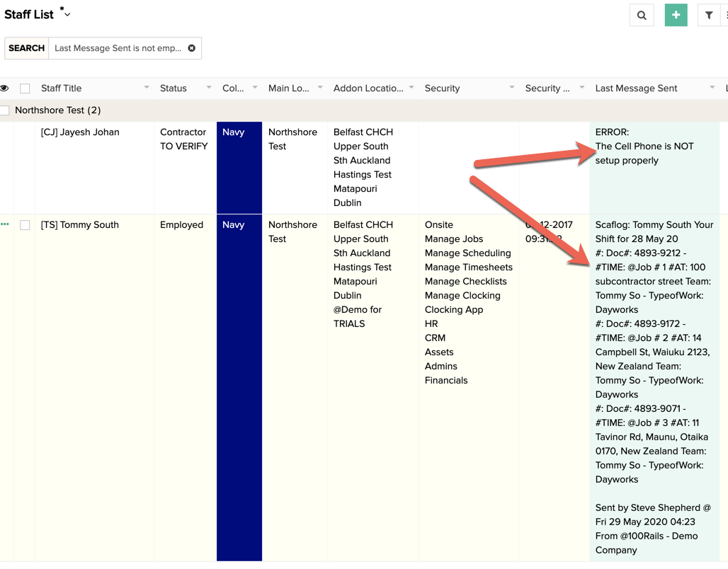Click the search filter text field
This screenshot has width=728, height=569.
pyautogui.click(x=117, y=48)
